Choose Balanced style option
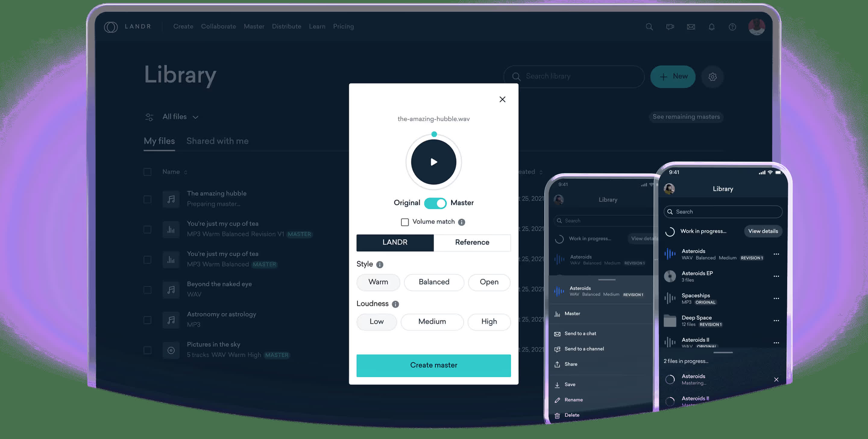Image resolution: width=868 pixels, height=439 pixels. coord(434,282)
